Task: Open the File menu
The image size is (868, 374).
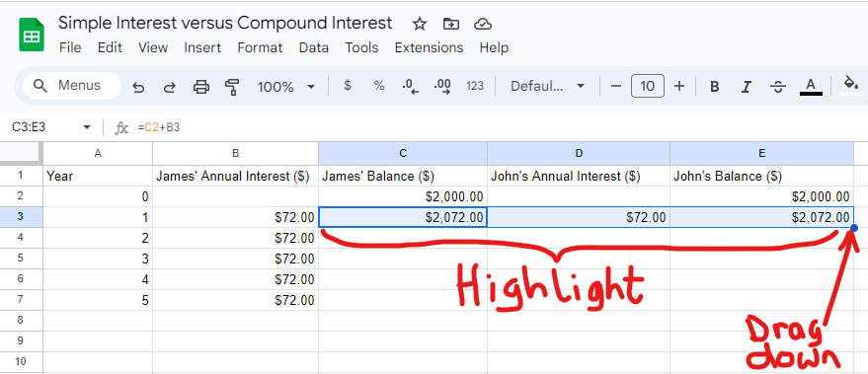Action: tap(70, 48)
